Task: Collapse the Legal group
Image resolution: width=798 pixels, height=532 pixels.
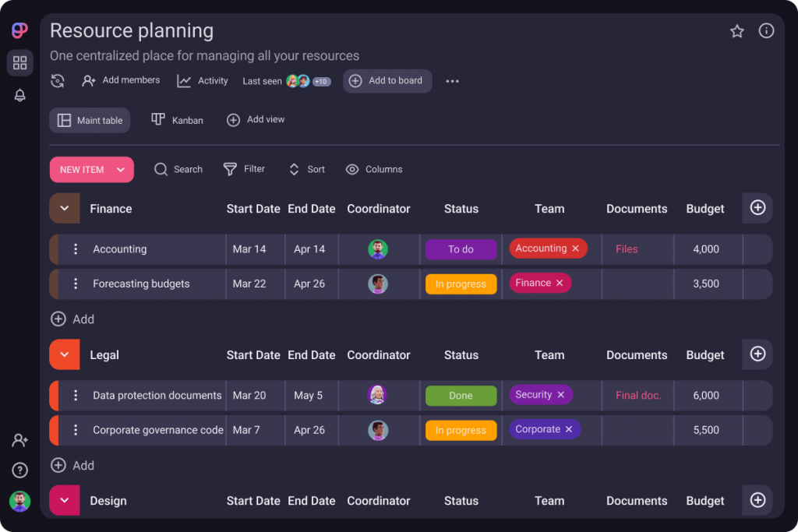Action: (x=64, y=354)
